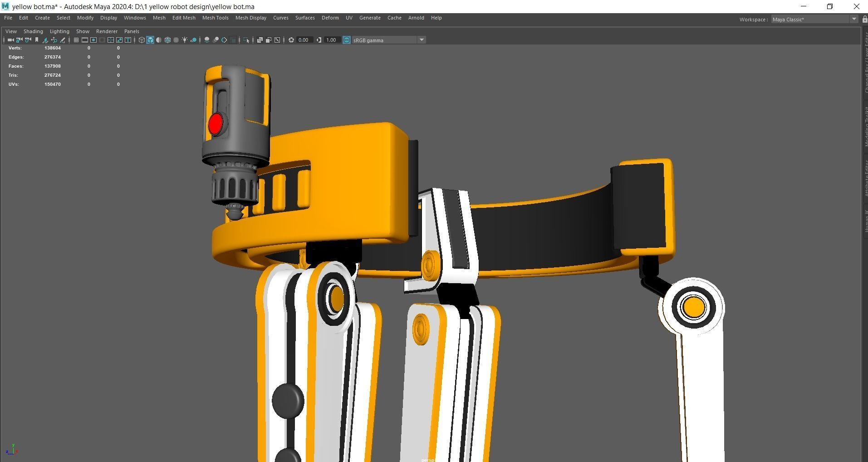Toggle the Resolution Gate icon
The image size is (868, 462).
click(x=93, y=40)
